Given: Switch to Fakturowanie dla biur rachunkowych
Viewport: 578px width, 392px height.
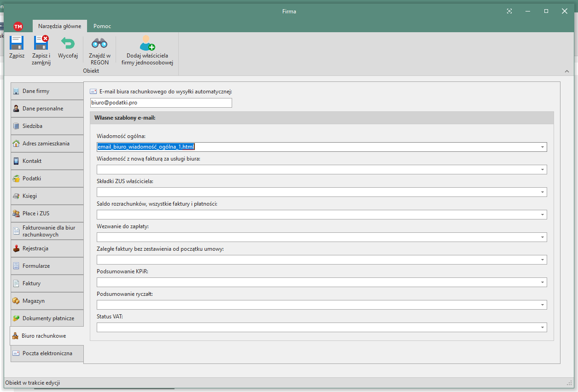Looking at the screenshot, I should [47, 231].
